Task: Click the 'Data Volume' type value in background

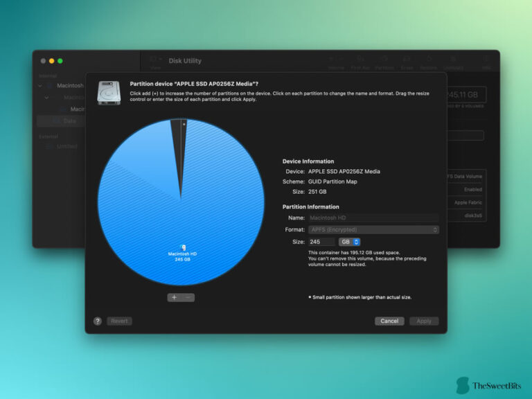Action: click(465, 177)
